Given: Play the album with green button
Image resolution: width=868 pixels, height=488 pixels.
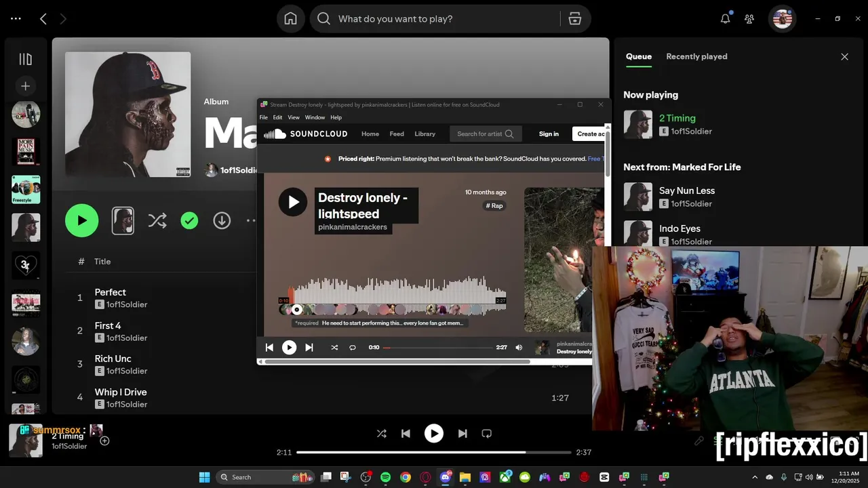Looking at the screenshot, I should click(82, 220).
